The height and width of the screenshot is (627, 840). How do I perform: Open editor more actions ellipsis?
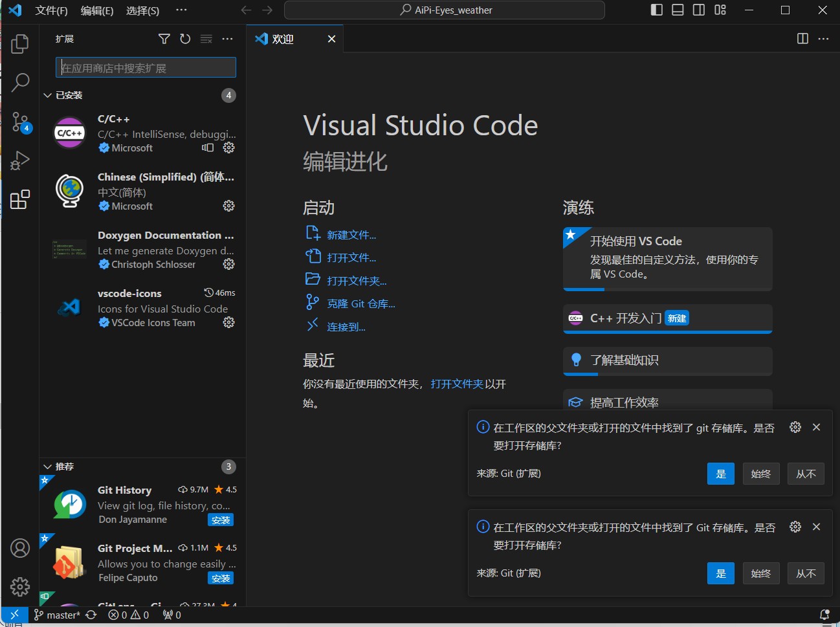pyautogui.click(x=823, y=39)
